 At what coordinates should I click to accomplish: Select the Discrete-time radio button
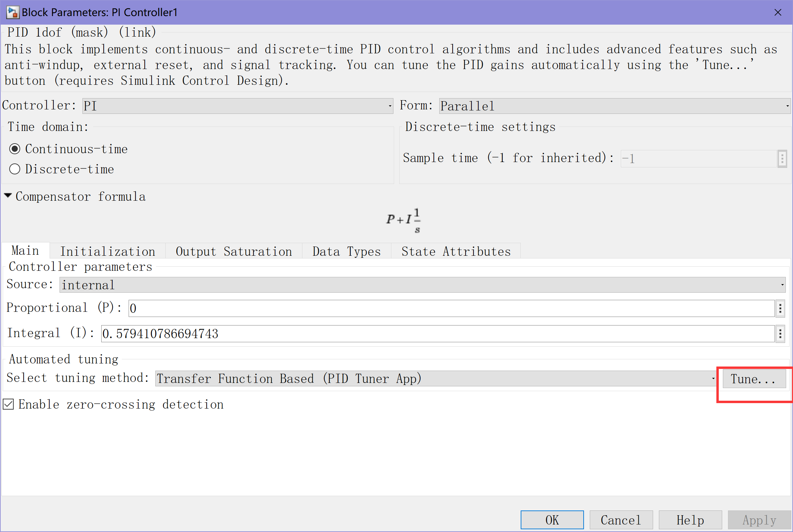coord(15,169)
